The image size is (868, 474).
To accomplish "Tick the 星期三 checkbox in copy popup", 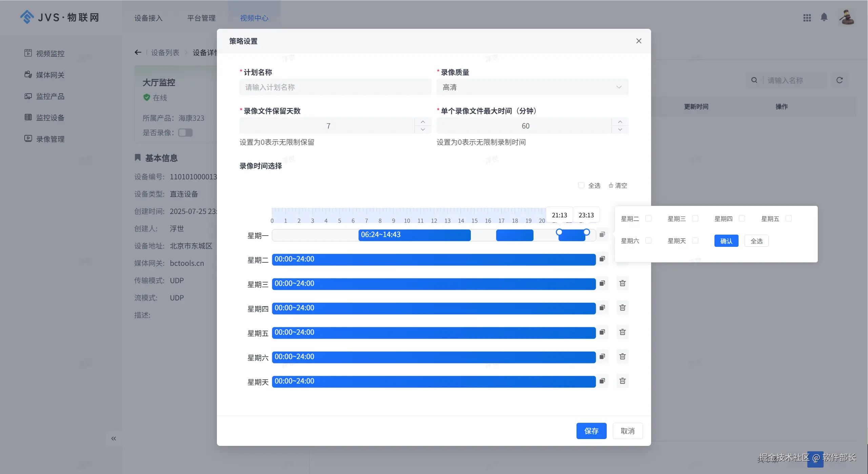I will tap(695, 218).
